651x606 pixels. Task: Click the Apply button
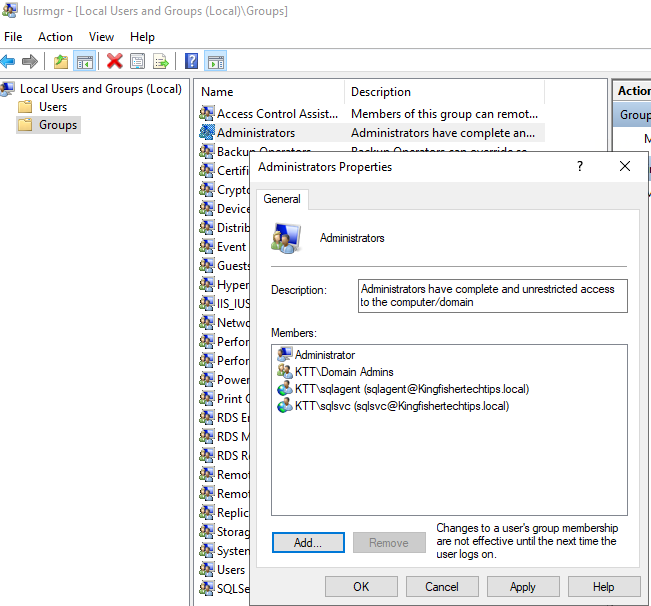tap(523, 586)
